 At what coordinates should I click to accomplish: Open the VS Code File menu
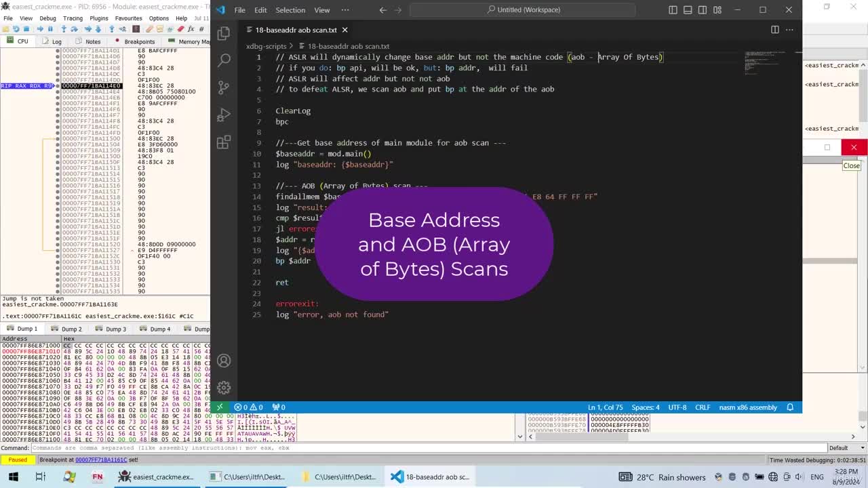pos(239,9)
